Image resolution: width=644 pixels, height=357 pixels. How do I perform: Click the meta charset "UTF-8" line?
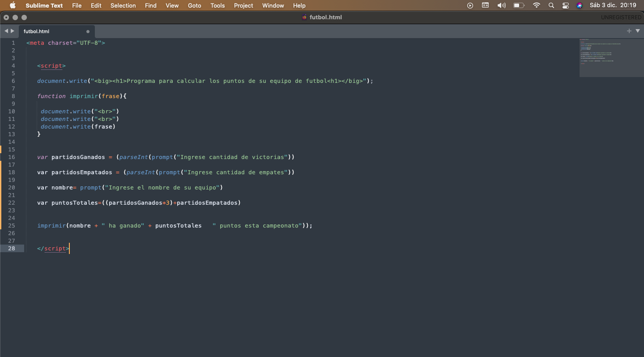66,43
